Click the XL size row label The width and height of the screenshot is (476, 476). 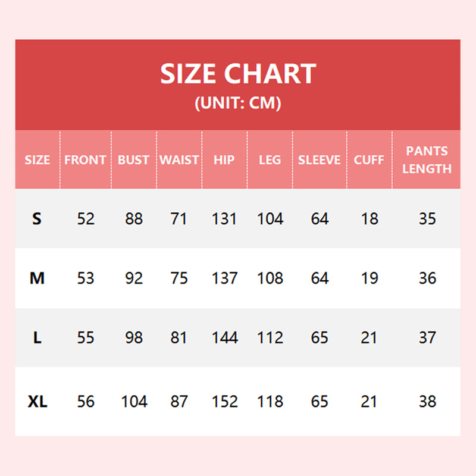coord(37,402)
